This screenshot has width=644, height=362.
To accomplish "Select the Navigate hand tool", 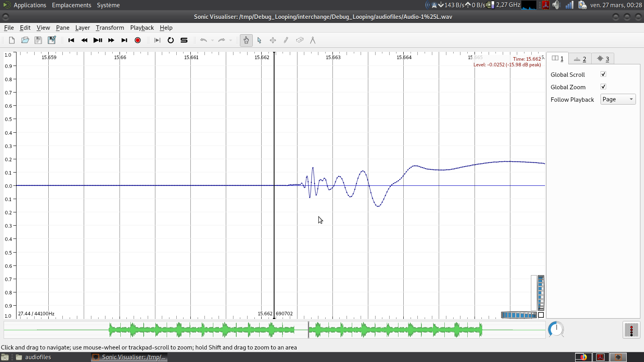I will [246, 40].
